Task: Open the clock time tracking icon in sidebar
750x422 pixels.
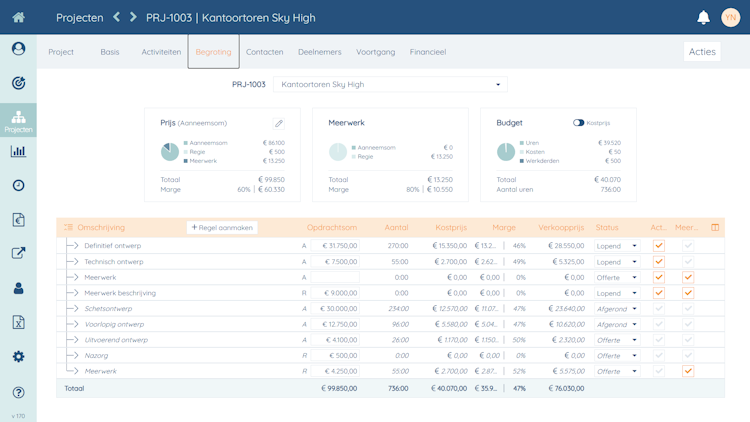Action: pos(18,185)
